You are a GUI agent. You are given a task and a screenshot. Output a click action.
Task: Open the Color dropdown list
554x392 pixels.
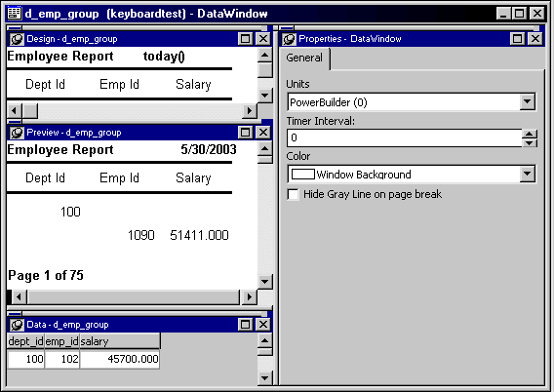coord(527,174)
